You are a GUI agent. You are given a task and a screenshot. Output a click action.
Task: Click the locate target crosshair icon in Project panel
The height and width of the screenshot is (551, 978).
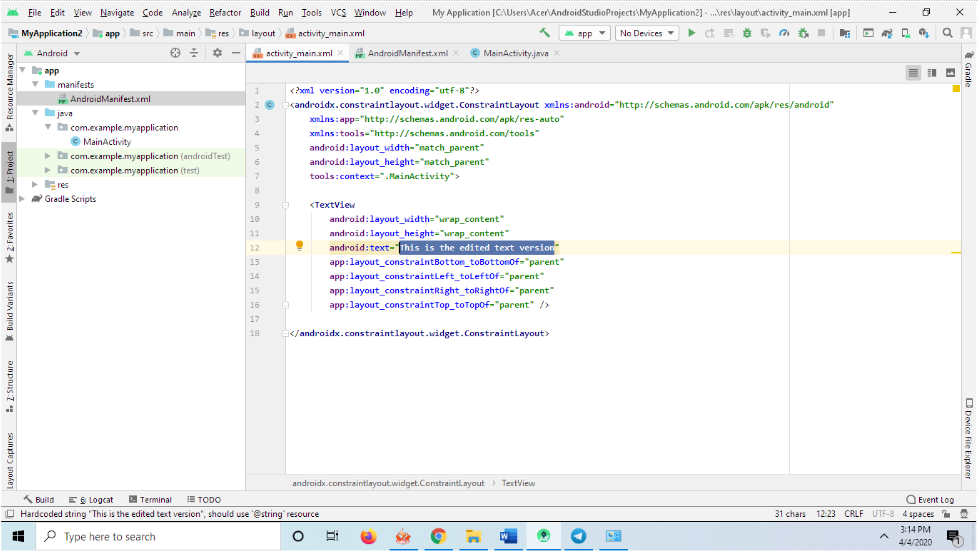pyautogui.click(x=176, y=53)
